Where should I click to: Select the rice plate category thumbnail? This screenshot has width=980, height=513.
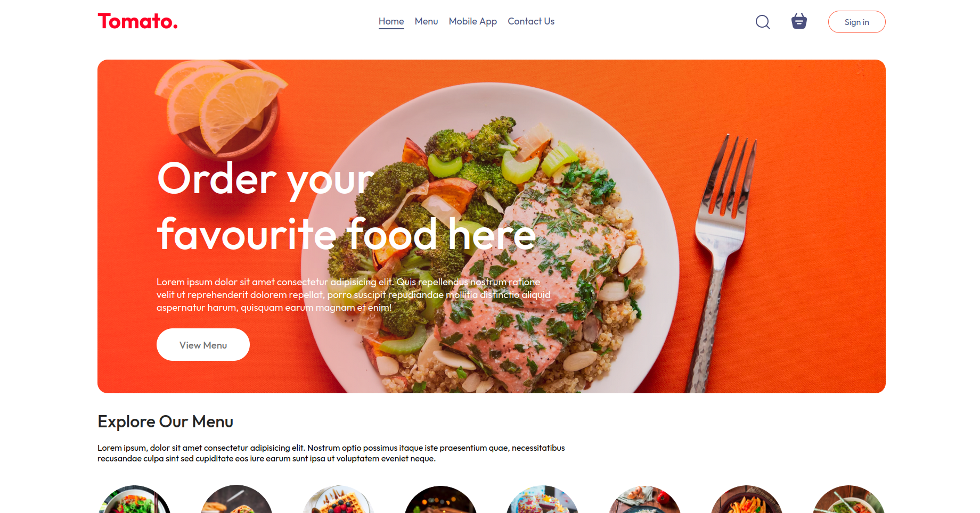(x=645, y=499)
